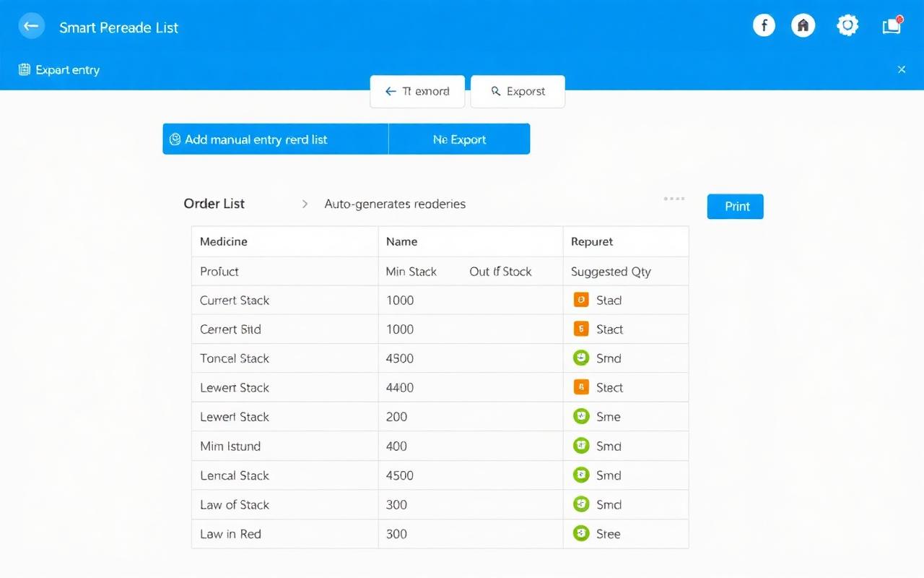Viewport: 924px width, 578px height.
Task: Click the green status icon in Lencal Stack row
Action: click(581, 475)
